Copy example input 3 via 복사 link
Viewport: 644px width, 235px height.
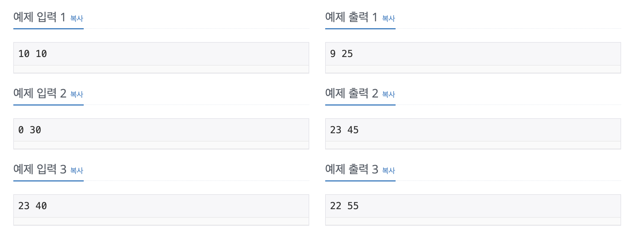tap(77, 171)
